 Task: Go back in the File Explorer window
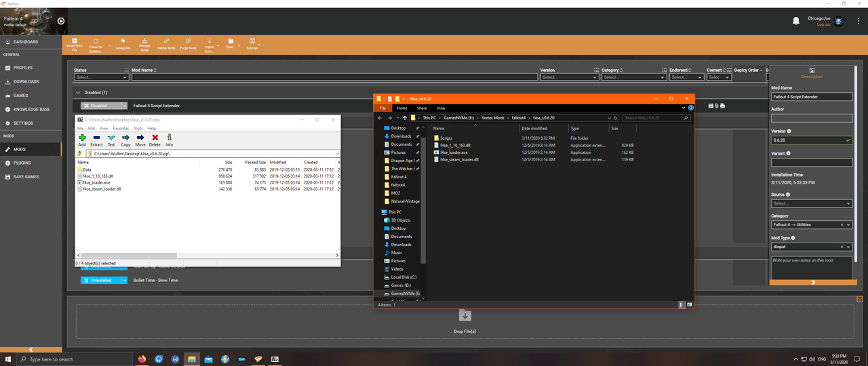380,118
